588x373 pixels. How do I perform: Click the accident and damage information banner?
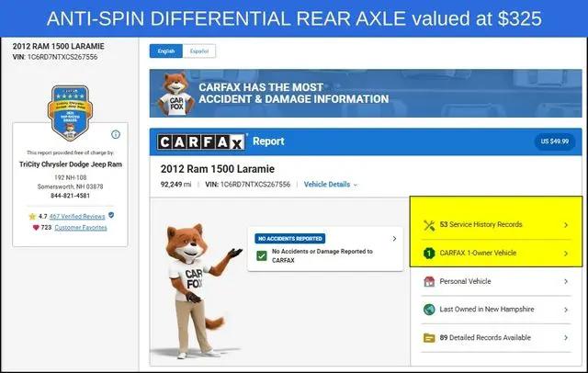[366, 94]
